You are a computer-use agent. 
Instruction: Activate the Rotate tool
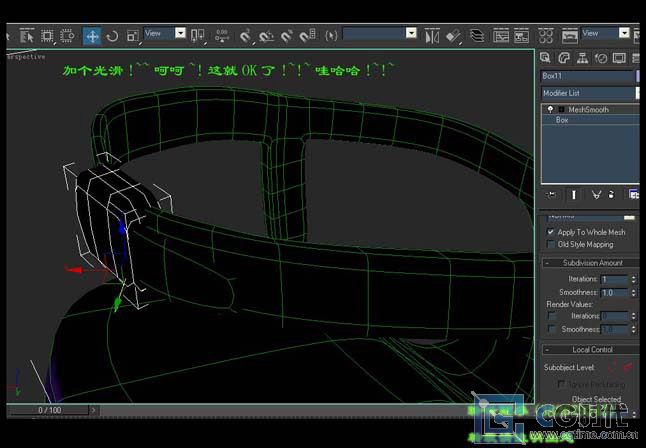(112, 36)
